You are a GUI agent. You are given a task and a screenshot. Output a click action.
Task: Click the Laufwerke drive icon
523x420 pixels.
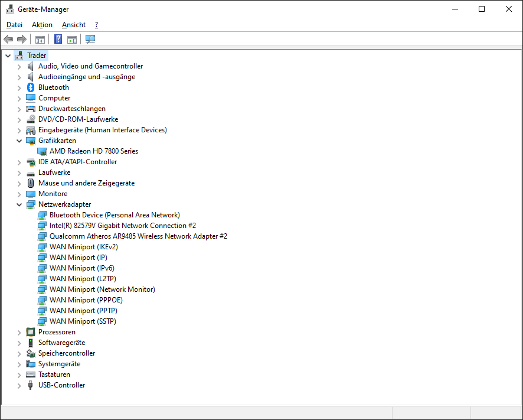click(x=31, y=174)
